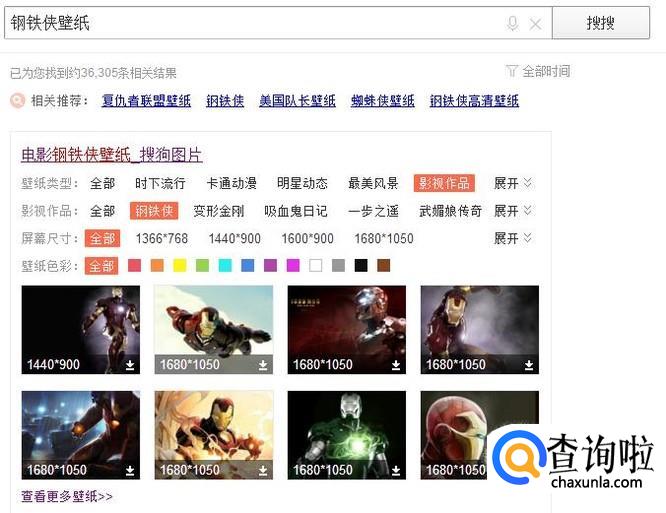This screenshot has height=513, width=666.
Task: Expand the 壁纸类型 row with 展开
Action: coord(513,183)
